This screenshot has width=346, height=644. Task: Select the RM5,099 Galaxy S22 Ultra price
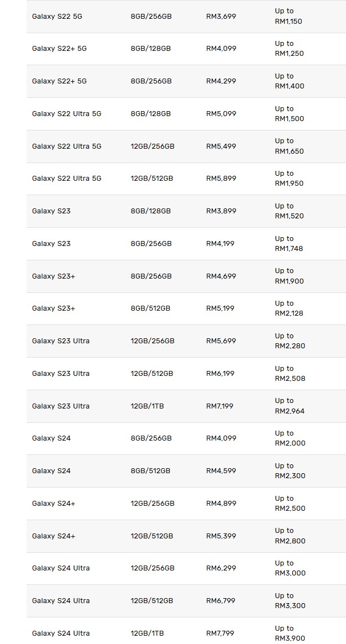[x=221, y=113]
